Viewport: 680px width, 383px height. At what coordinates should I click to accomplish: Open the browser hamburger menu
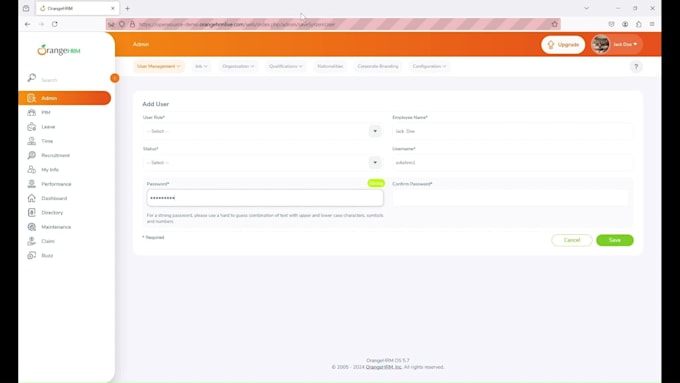(652, 24)
